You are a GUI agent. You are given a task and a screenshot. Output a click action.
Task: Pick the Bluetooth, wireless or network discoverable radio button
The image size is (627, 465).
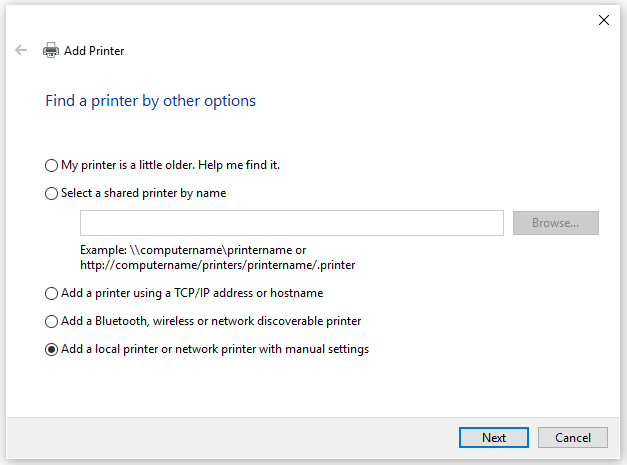point(52,322)
